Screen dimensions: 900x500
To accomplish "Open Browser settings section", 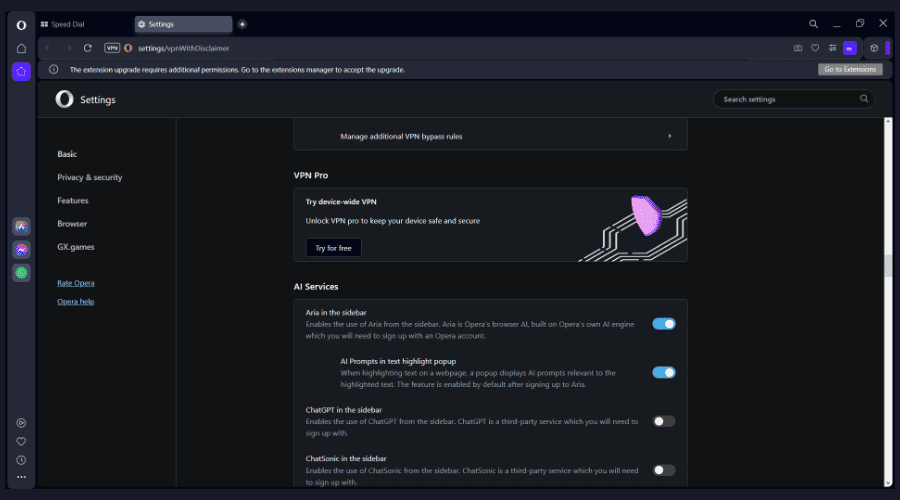I will pyautogui.click(x=72, y=224).
